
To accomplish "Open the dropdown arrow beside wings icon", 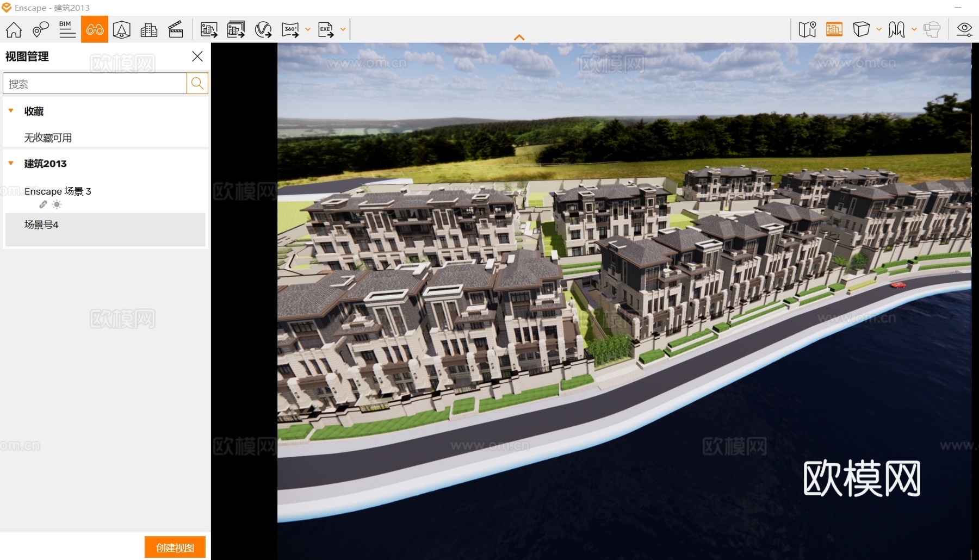I will pyautogui.click(x=914, y=29).
